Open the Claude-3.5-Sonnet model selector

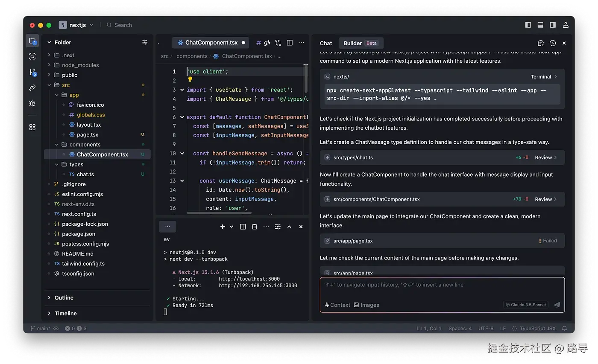click(526, 305)
